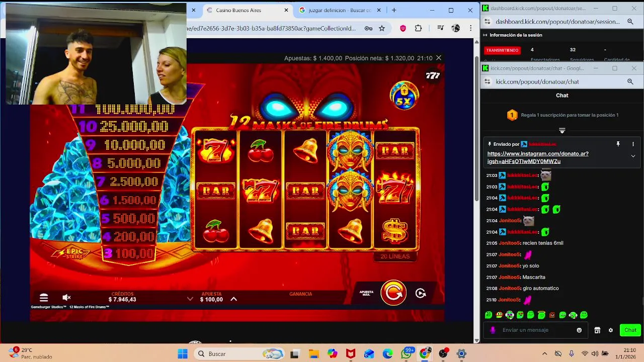This screenshot has height=362, width=644.
Task: Click the Transmitiendo status badge
Action: (x=502, y=50)
